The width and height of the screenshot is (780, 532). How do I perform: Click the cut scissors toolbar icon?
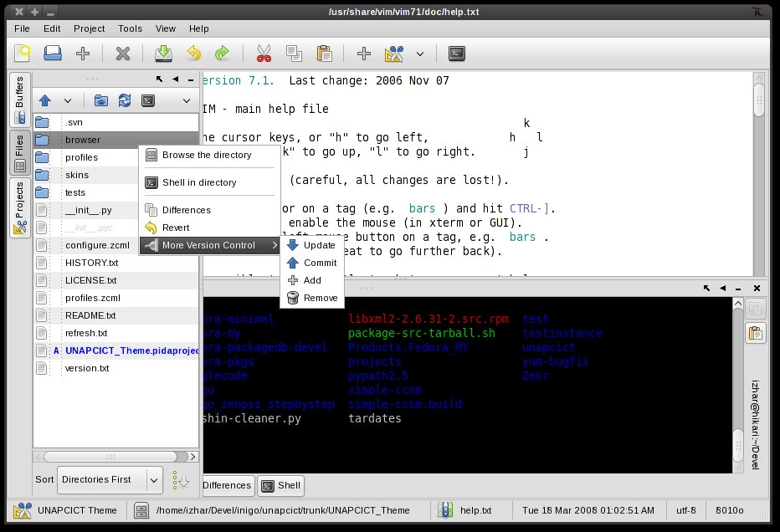264,54
